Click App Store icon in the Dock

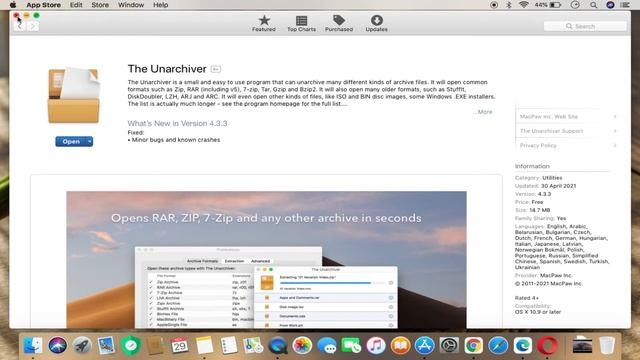click(425, 345)
